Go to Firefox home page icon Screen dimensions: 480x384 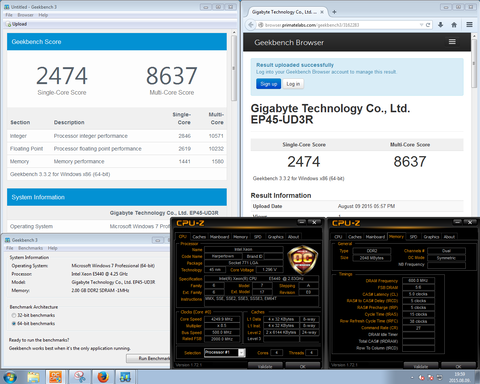point(454,25)
